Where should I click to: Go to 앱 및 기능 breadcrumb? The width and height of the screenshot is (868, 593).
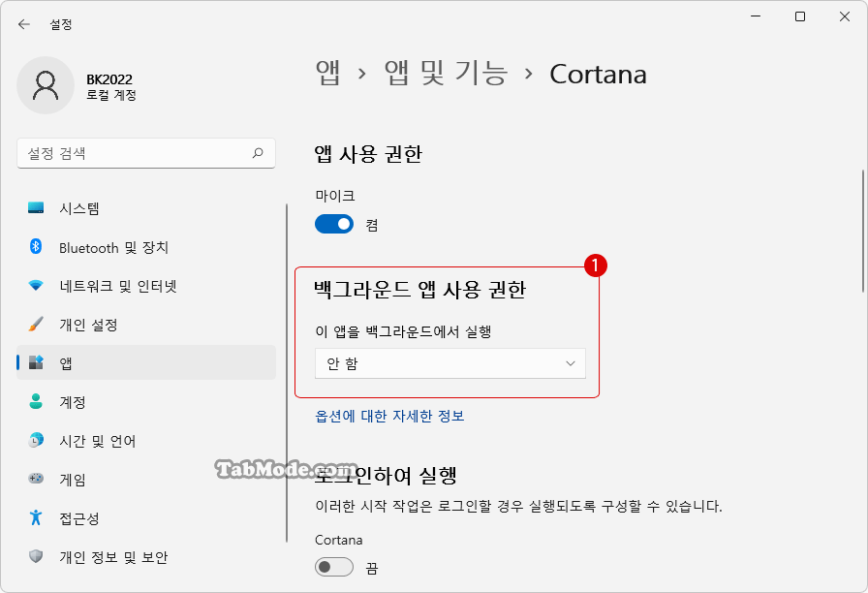[x=446, y=74]
